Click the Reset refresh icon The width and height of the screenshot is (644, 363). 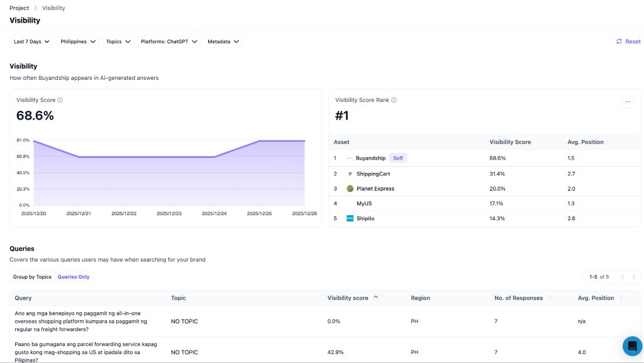point(619,42)
